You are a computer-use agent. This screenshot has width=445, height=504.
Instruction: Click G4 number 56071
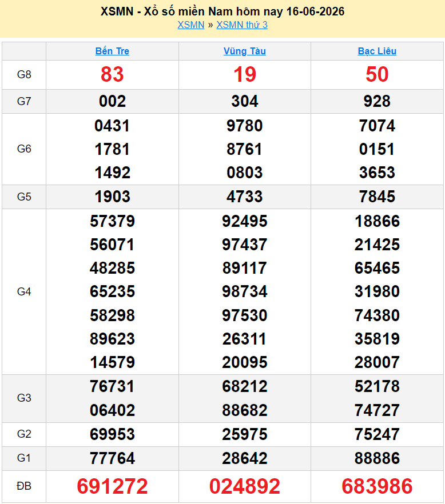point(112,245)
